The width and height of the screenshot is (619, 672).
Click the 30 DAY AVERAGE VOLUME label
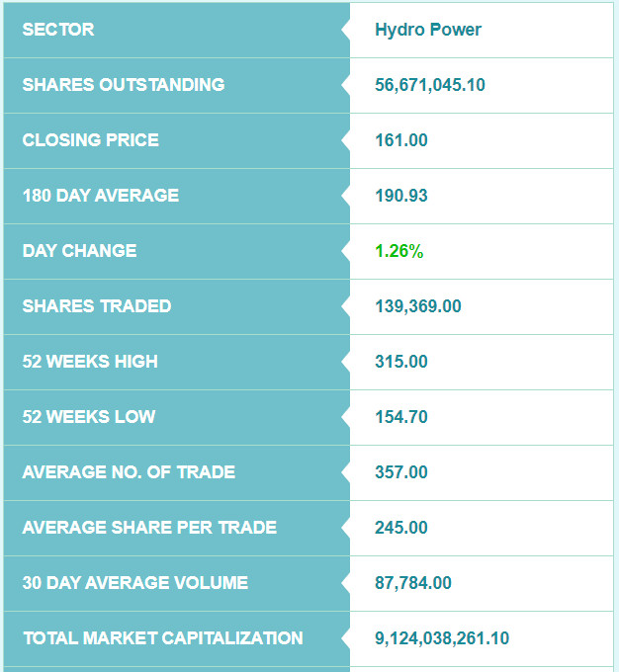(x=135, y=582)
